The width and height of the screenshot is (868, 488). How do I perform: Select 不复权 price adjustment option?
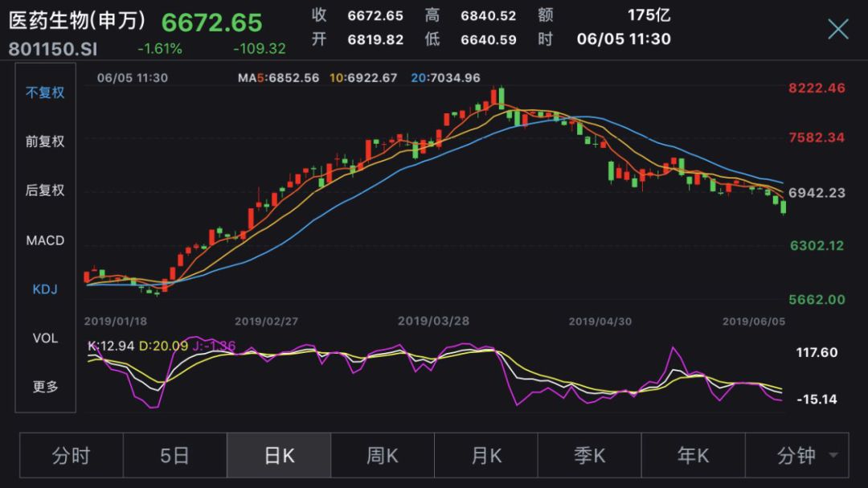(x=45, y=92)
